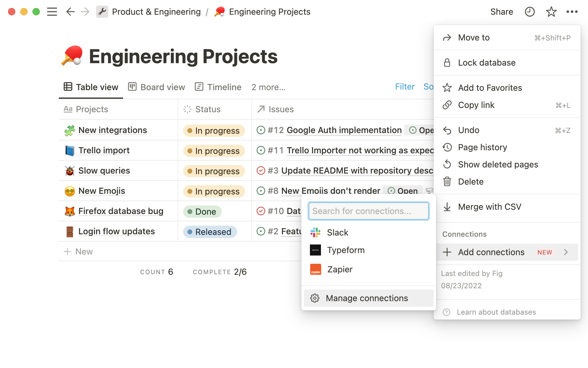Click the three-dot page menu icon

click(x=572, y=12)
